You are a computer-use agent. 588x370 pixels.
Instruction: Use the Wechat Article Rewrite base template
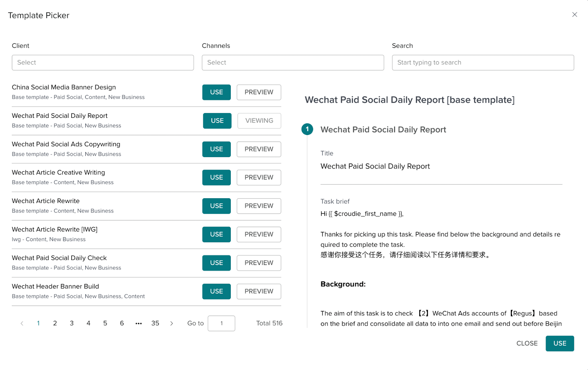(216, 206)
